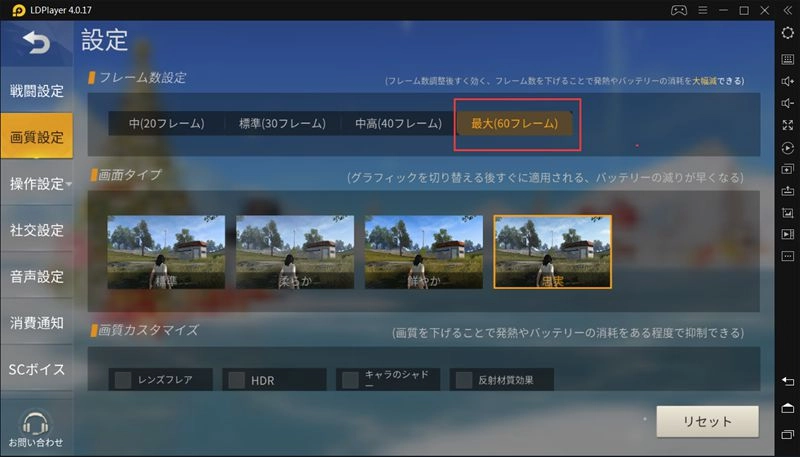Go back using the return arrow icon
The image size is (800, 457).
pyautogui.click(x=36, y=42)
